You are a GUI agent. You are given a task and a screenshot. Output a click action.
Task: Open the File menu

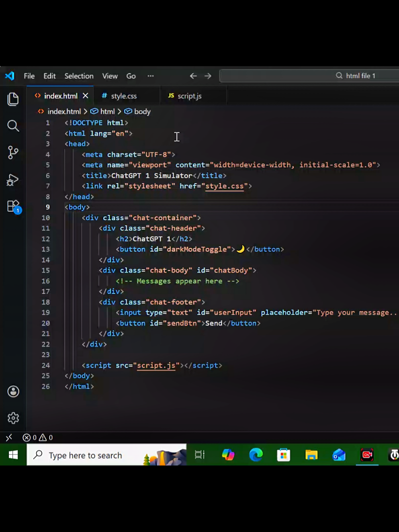tap(29, 76)
